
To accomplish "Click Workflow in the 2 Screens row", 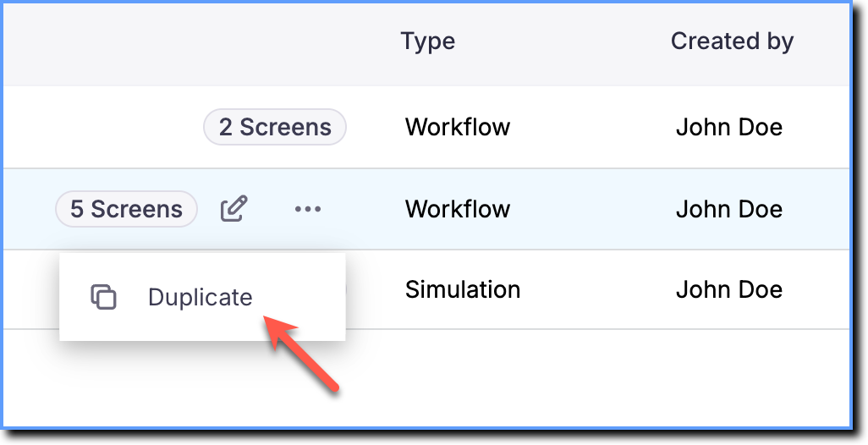I will pyautogui.click(x=458, y=127).
